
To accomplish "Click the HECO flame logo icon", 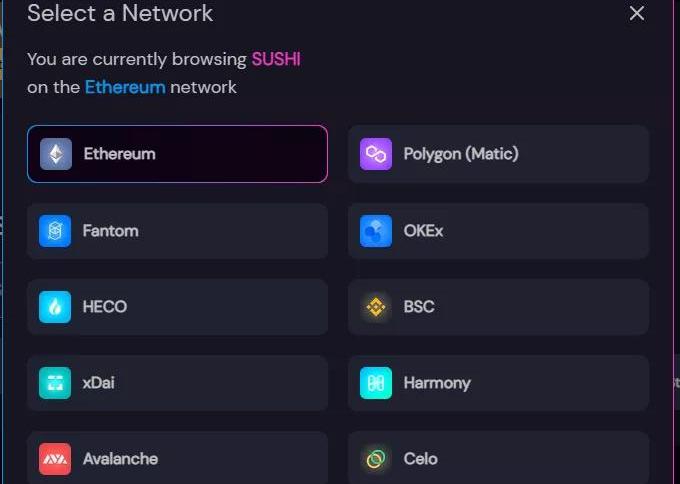I will pos(56,307).
